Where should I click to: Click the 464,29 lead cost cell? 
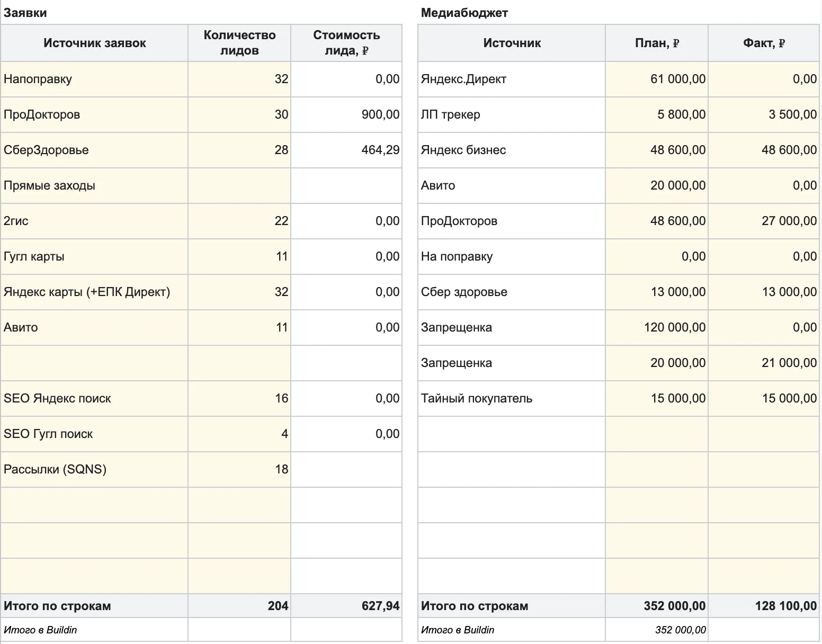[346, 150]
